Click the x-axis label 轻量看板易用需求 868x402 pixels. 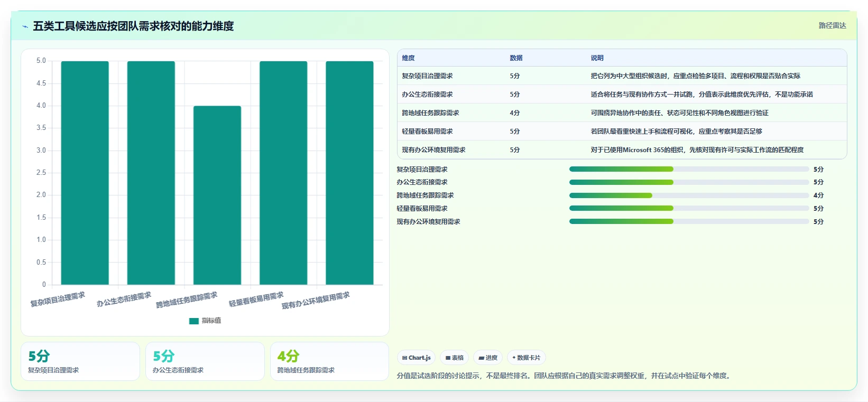[x=256, y=299]
